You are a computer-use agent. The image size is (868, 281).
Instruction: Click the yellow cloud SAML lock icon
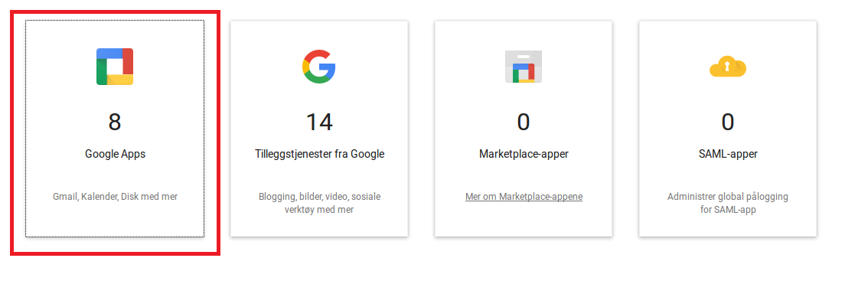pyautogui.click(x=728, y=67)
